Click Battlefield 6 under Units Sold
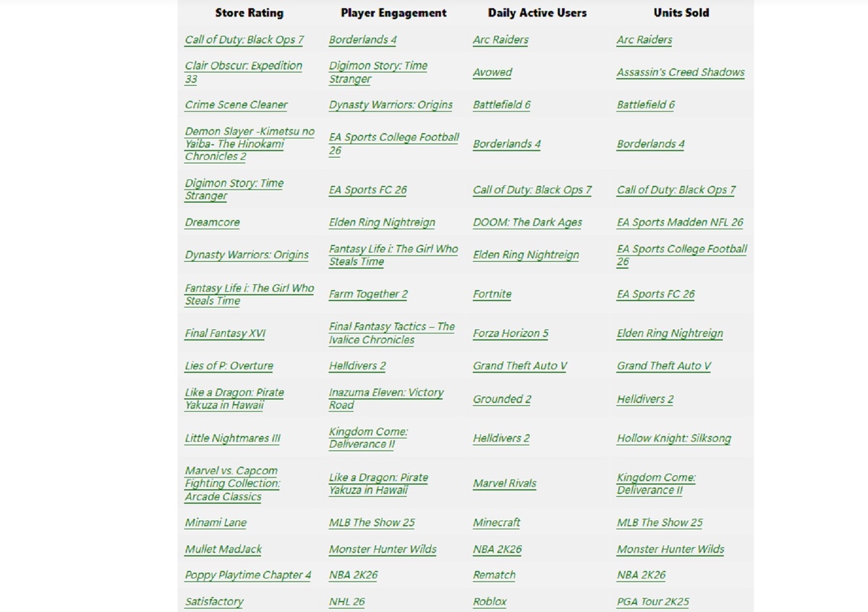 click(x=645, y=105)
